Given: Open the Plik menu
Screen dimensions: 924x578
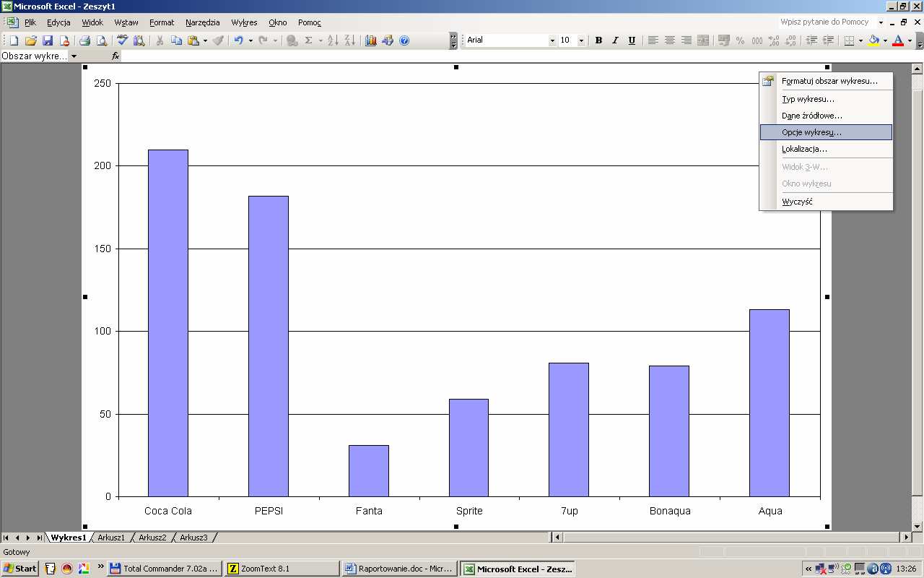Looking at the screenshot, I should [30, 22].
